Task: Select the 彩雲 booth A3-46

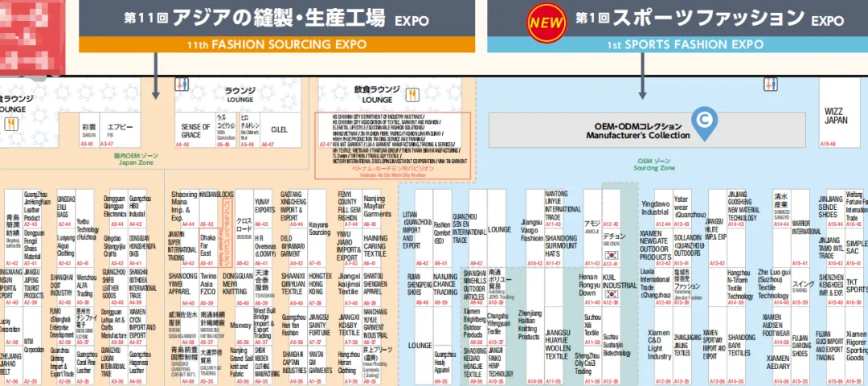Action: (89, 131)
